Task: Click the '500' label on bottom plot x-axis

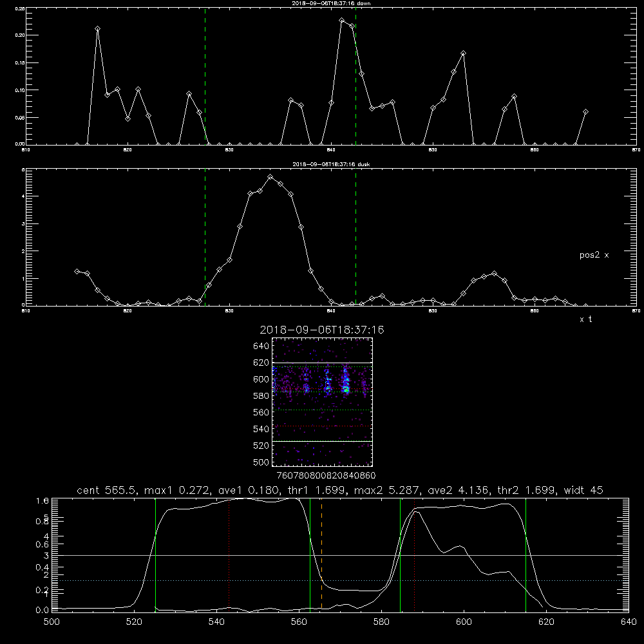Action: click(x=52, y=622)
